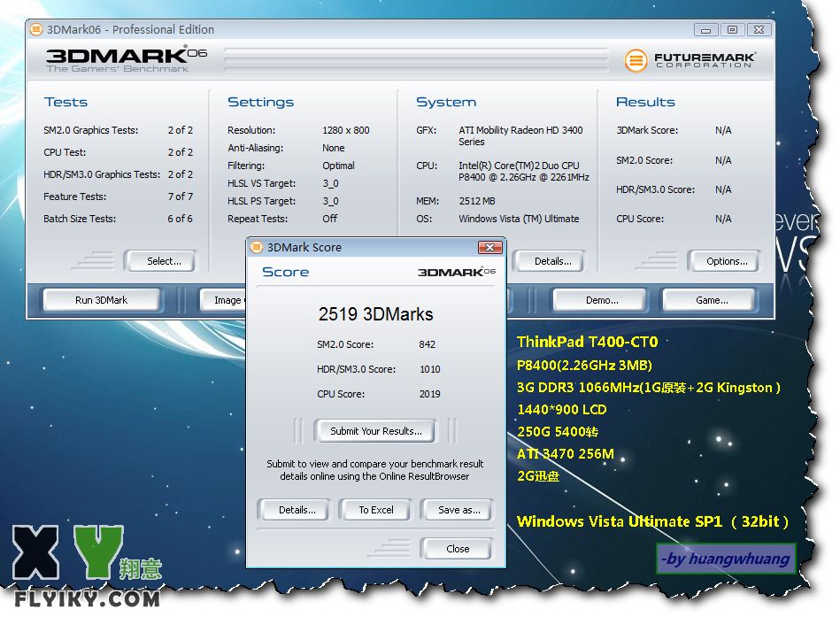Click the HDR/SM3.0 Graphics Tests label
Screen dimensions: 840x617
[x=102, y=174]
